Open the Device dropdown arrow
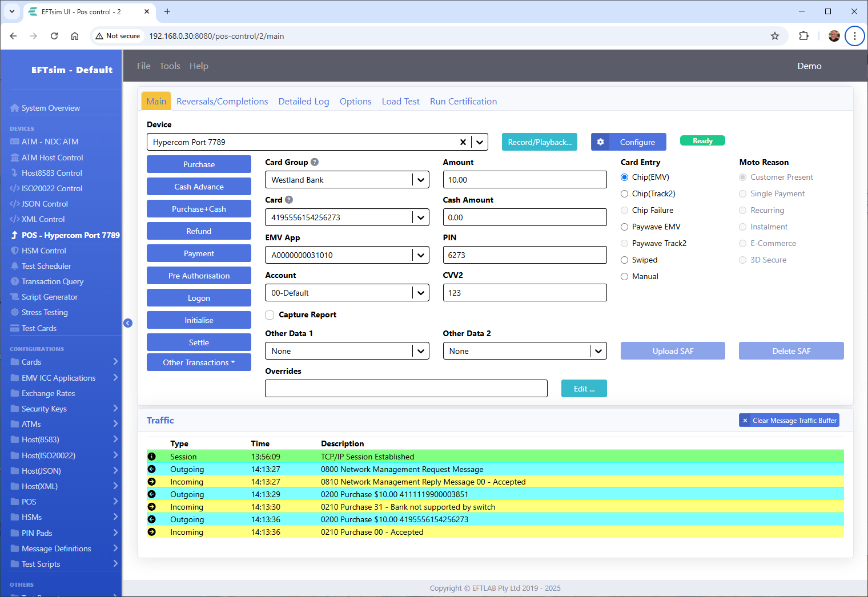 click(x=480, y=142)
